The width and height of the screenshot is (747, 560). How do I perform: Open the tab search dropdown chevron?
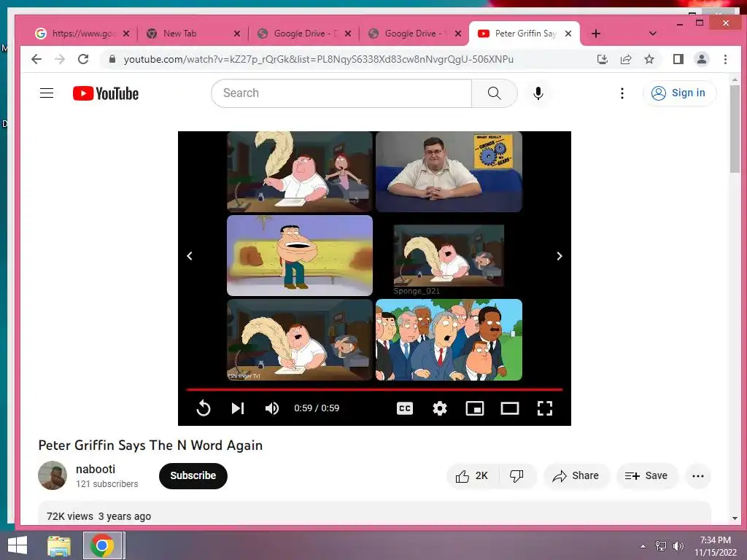[x=653, y=34]
